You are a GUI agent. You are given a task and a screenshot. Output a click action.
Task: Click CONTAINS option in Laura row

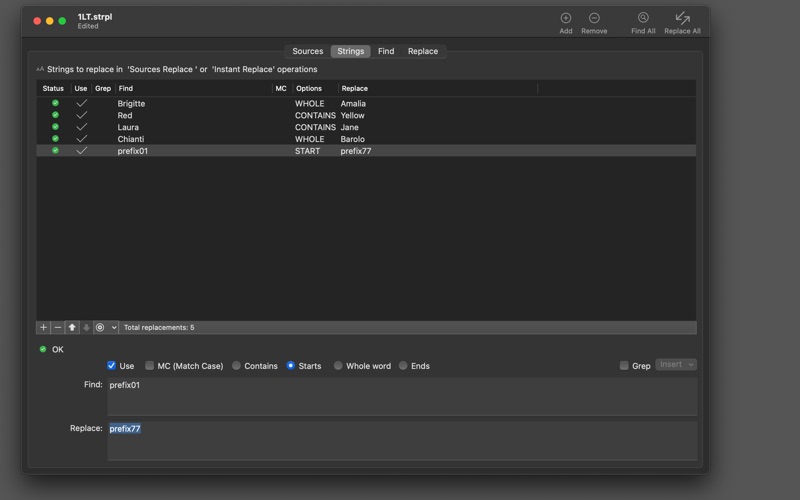(x=315, y=127)
